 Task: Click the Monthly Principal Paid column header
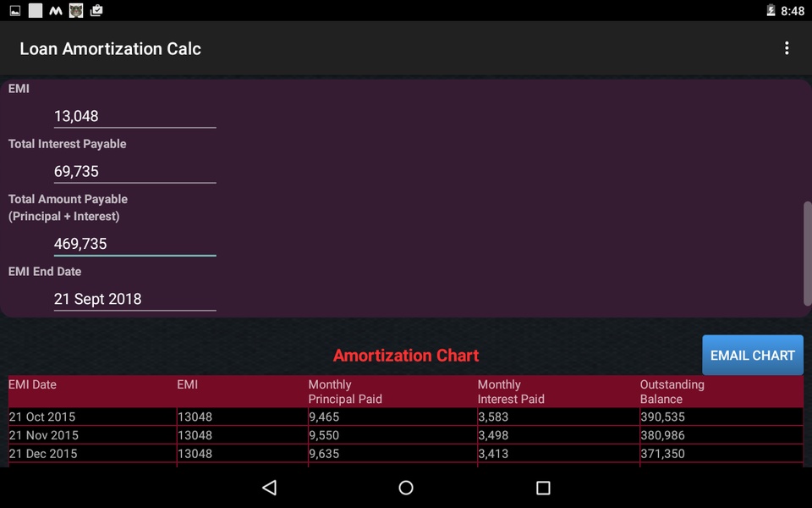click(x=345, y=392)
